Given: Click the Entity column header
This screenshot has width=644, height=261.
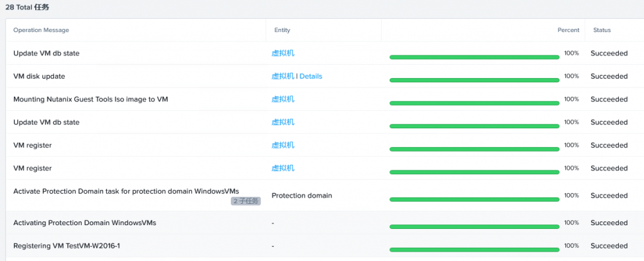Looking at the screenshot, I should point(282,30).
